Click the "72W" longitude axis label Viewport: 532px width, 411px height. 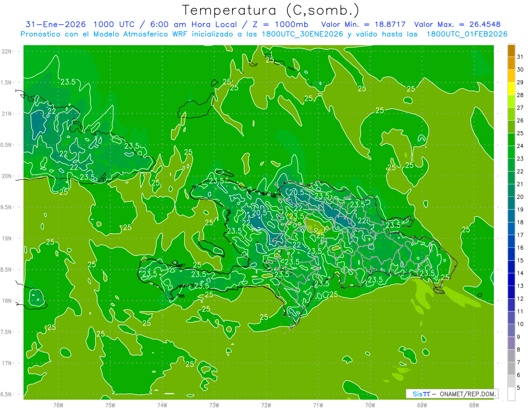(x=266, y=405)
